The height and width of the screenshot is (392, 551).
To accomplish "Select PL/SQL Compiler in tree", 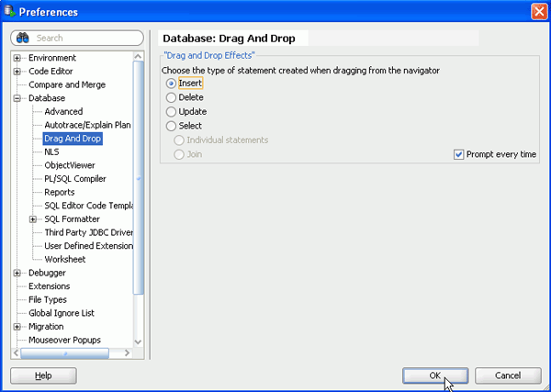I will pos(75,179).
